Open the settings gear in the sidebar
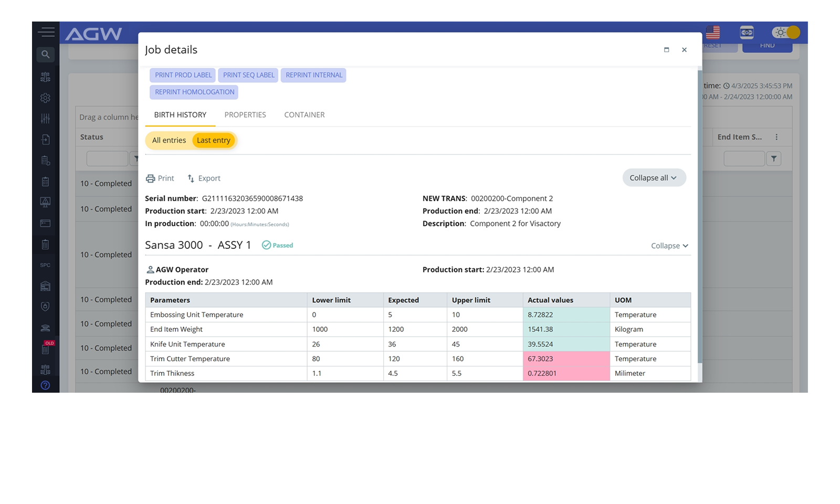Image resolution: width=840 pixels, height=504 pixels. tap(46, 98)
